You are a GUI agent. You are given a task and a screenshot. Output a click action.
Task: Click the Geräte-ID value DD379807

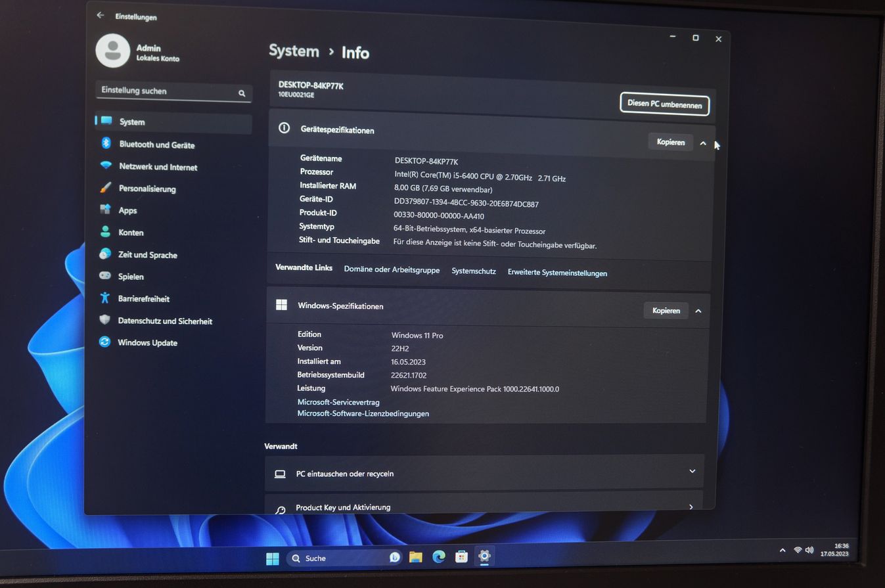466,203
